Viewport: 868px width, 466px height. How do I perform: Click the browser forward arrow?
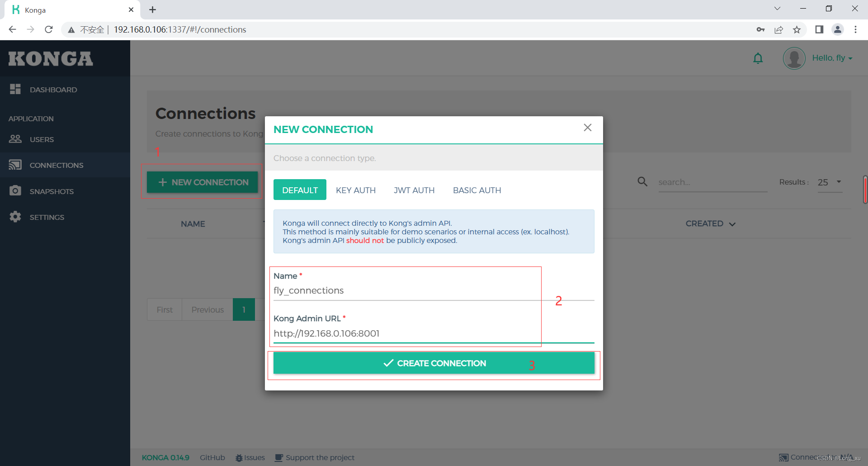click(30, 29)
